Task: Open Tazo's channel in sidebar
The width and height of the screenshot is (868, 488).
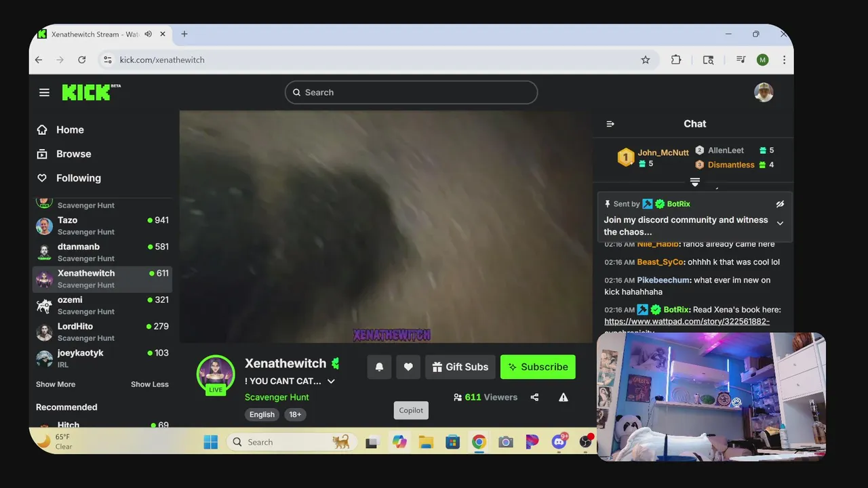Action: (102, 226)
